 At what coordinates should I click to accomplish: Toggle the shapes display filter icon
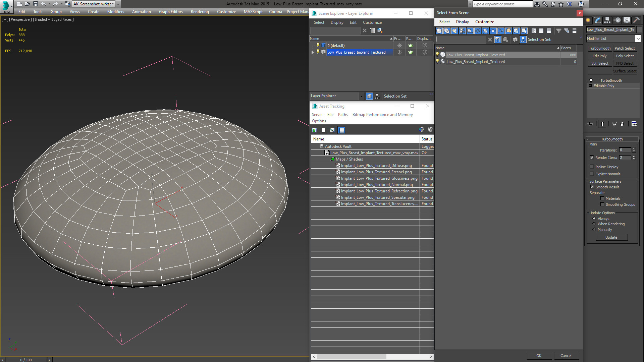[x=447, y=31]
